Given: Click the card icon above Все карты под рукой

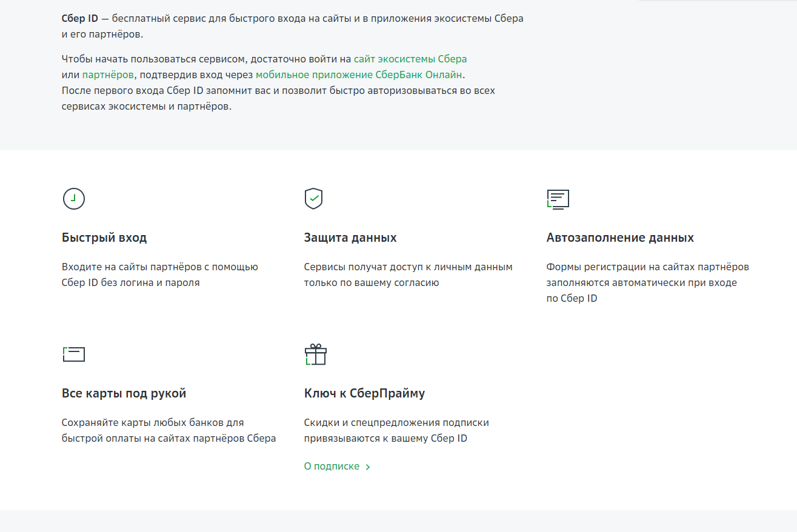Looking at the screenshot, I should [74, 354].
